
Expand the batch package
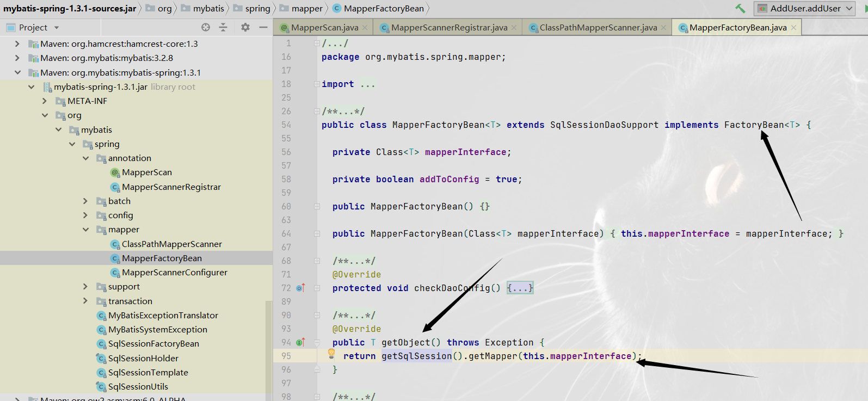tap(85, 201)
